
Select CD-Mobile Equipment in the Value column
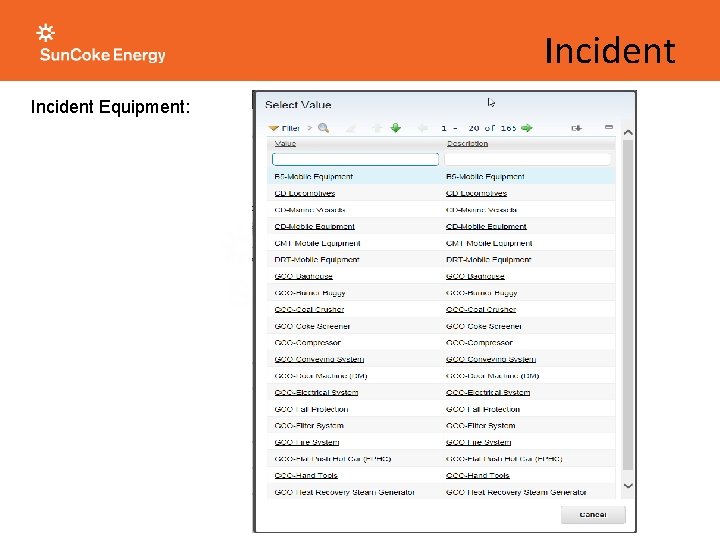[x=315, y=226]
